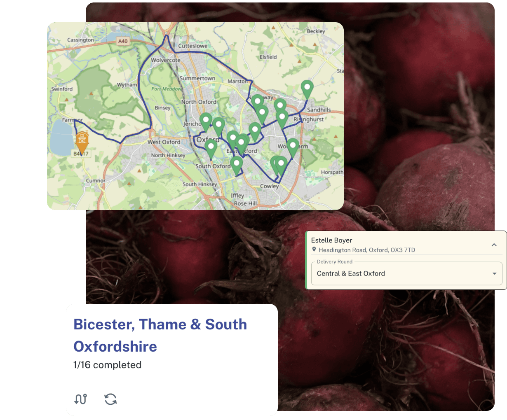507x420 pixels.
Task: Collapse the Estelle Boyer card with the chevron
Action: click(x=494, y=245)
